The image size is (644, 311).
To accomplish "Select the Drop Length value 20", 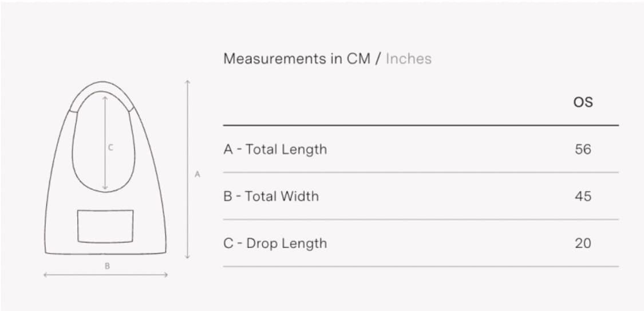I will point(583,243).
